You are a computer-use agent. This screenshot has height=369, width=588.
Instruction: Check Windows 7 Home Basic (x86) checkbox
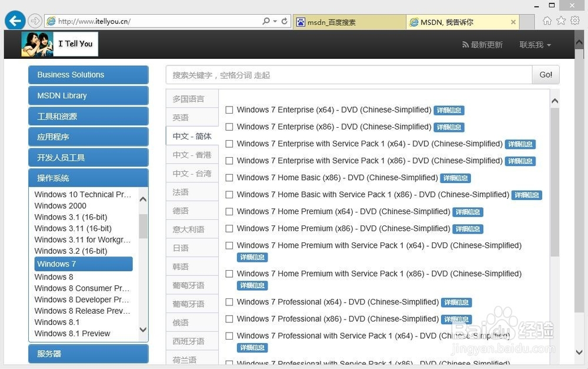tap(229, 178)
